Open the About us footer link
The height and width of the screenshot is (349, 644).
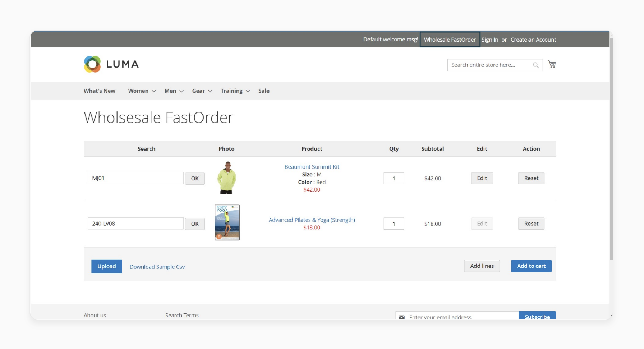click(x=95, y=315)
